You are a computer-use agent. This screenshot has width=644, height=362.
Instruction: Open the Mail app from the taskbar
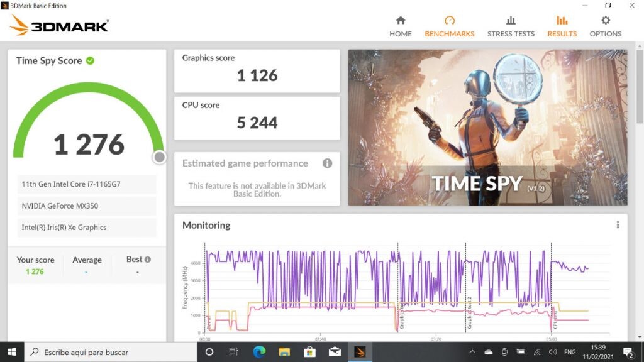(x=335, y=352)
